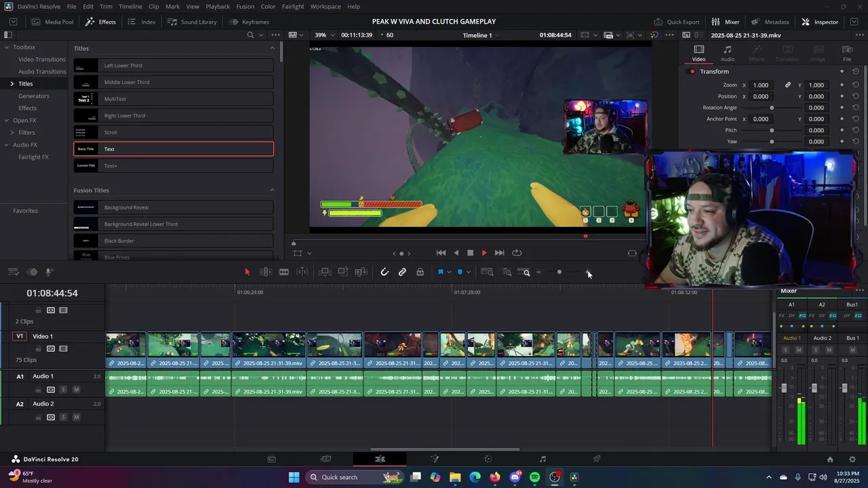Click the red Play forward button
This screenshot has width=868, height=488.
point(484,253)
